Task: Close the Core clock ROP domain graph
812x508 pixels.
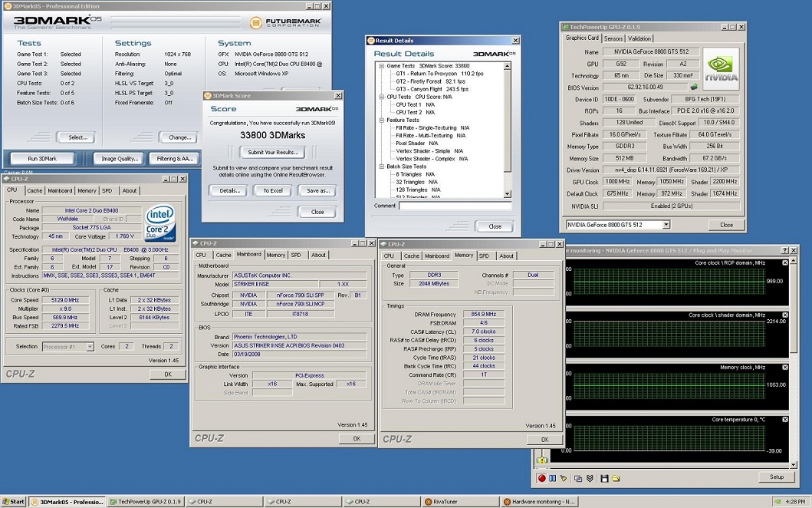Action: 785,262
